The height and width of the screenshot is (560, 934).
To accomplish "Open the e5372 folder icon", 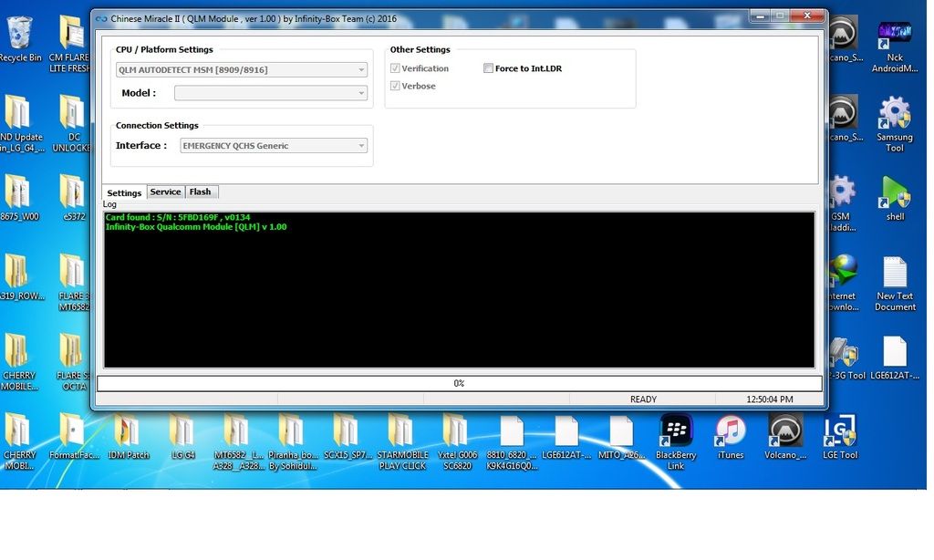I will click(x=74, y=197).
